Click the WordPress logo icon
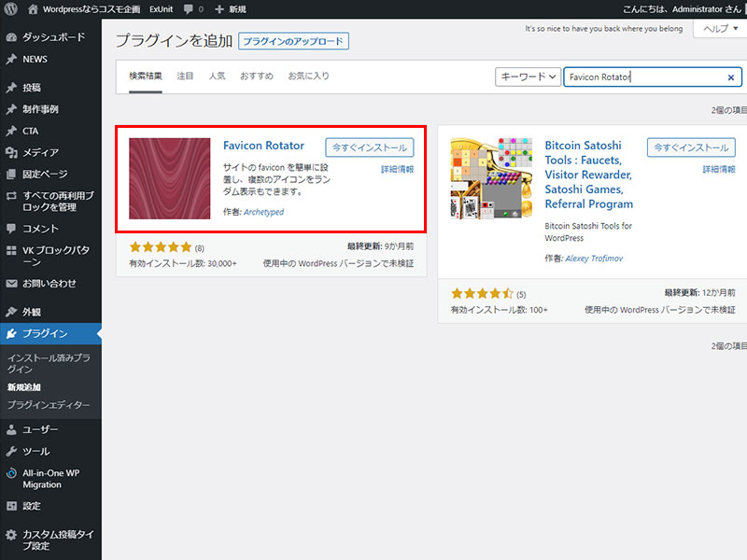 tap(11, 9)
